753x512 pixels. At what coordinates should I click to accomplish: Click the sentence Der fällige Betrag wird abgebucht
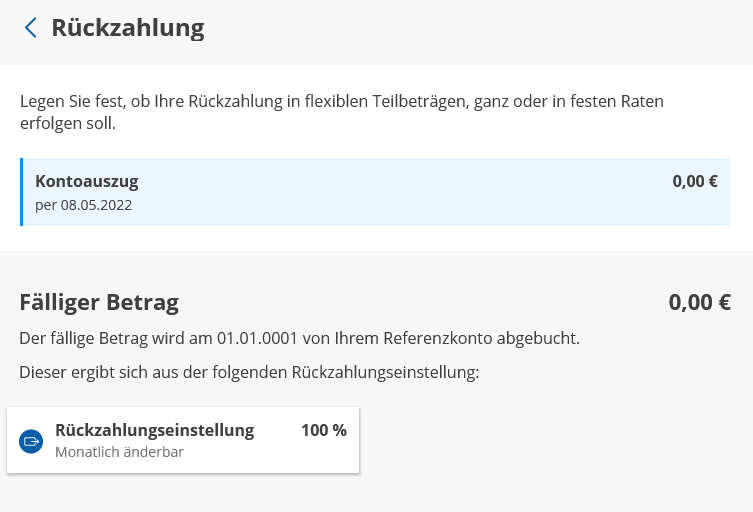coord(299,338)
